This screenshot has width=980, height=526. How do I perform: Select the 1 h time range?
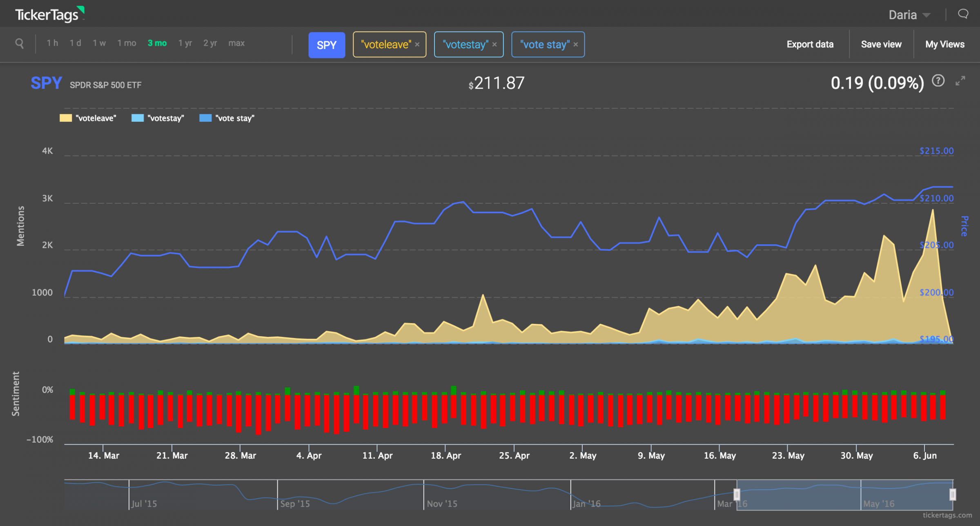[x=52, y=43]
